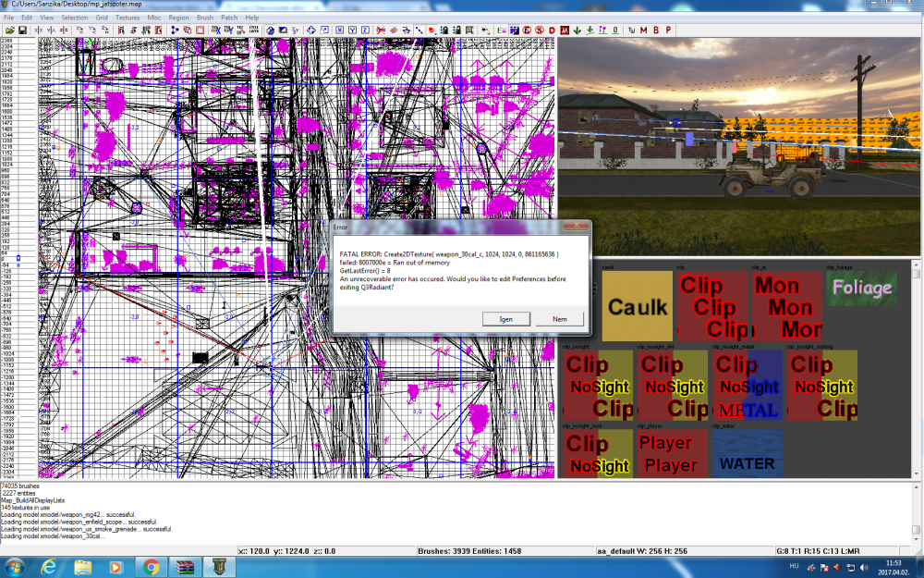Click the Open folder icon in toolbar
924x578 pixels.
(8, 31)
